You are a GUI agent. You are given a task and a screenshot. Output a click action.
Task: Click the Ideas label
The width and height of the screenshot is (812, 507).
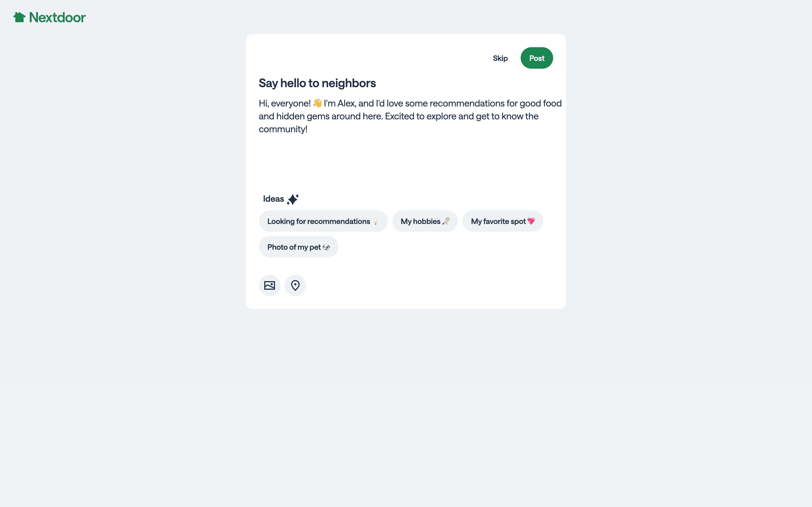pyautogui.click(x=273, y=199)
